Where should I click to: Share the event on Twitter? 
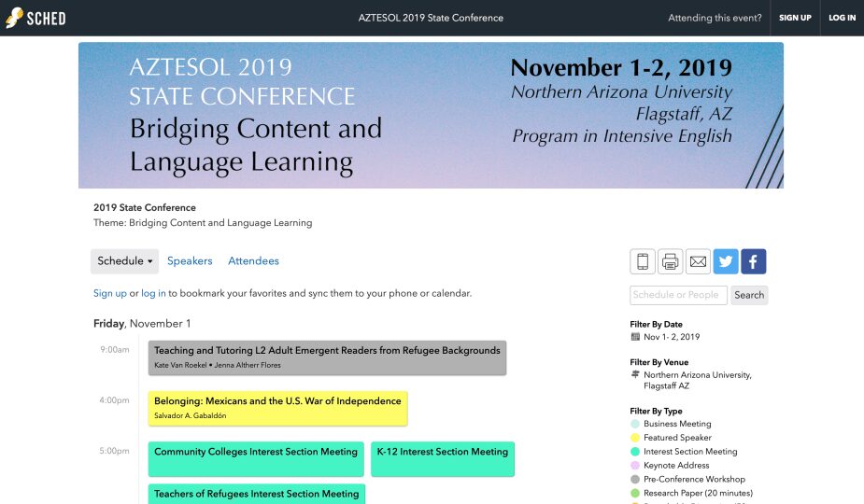pos(726,261)
